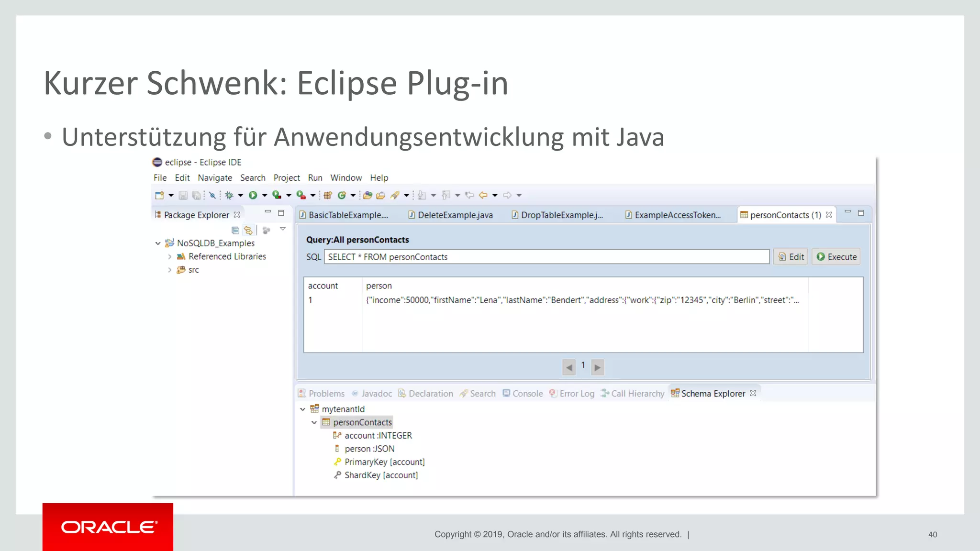Image resolution: width=980 pixels, height=551 pixels.
Task: Click the Previous Annotation toolbar icon
Action: pyautogui.click(x=446, y=195)
